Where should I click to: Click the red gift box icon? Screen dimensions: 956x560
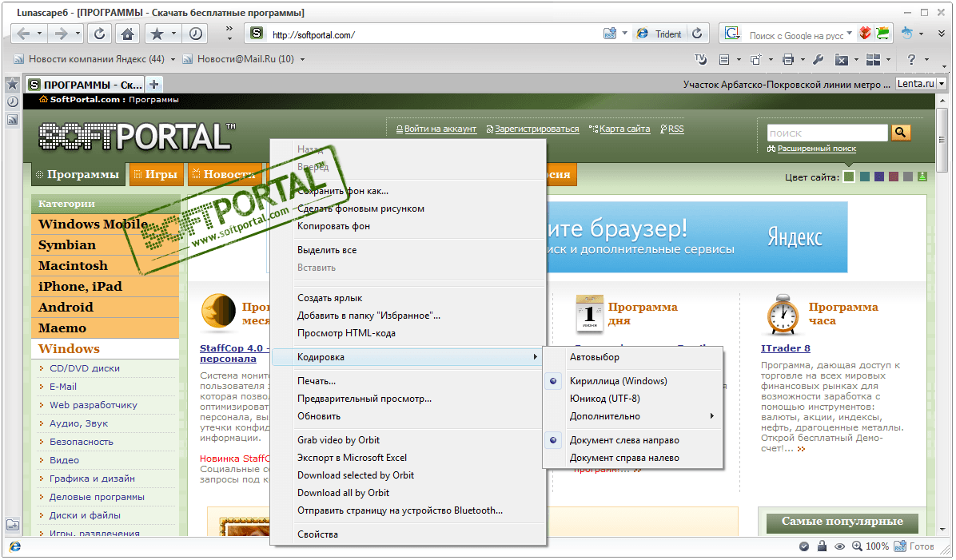pyautogui.click(x=865, y=34)
